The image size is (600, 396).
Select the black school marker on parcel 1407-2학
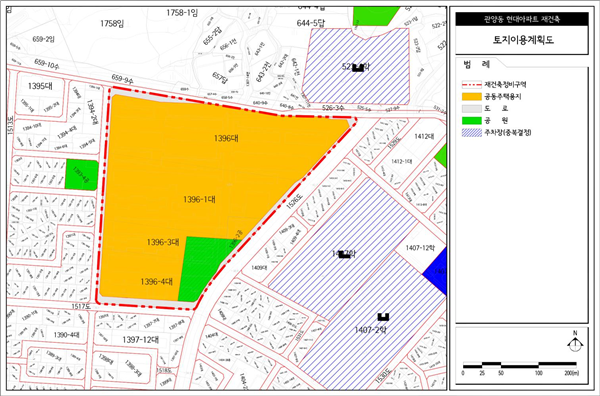[383, 317]
